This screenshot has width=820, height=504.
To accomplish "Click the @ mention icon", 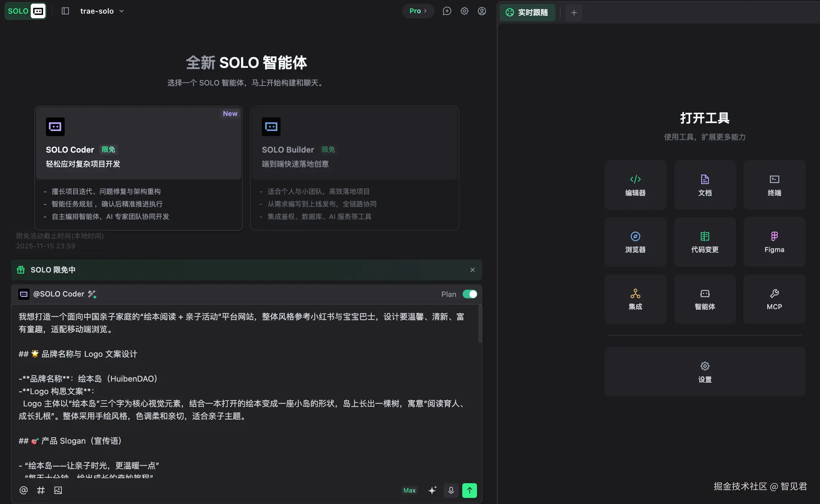I will coord(23,490).
